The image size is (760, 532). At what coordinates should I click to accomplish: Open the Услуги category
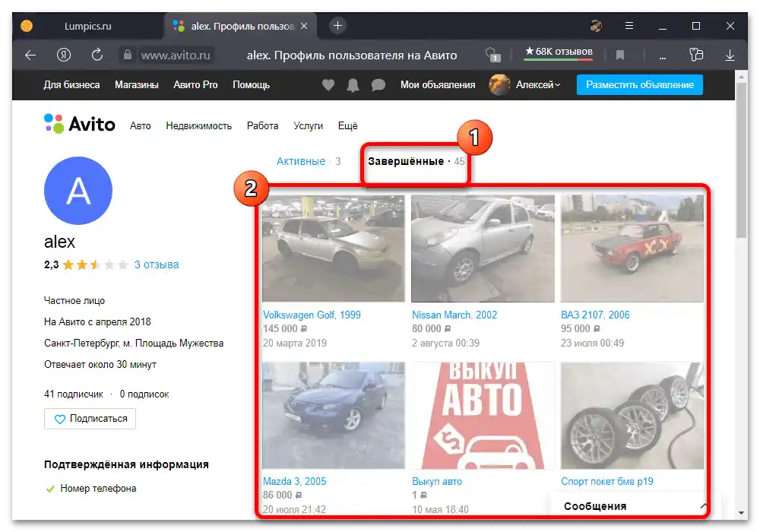tap(309, 126)
